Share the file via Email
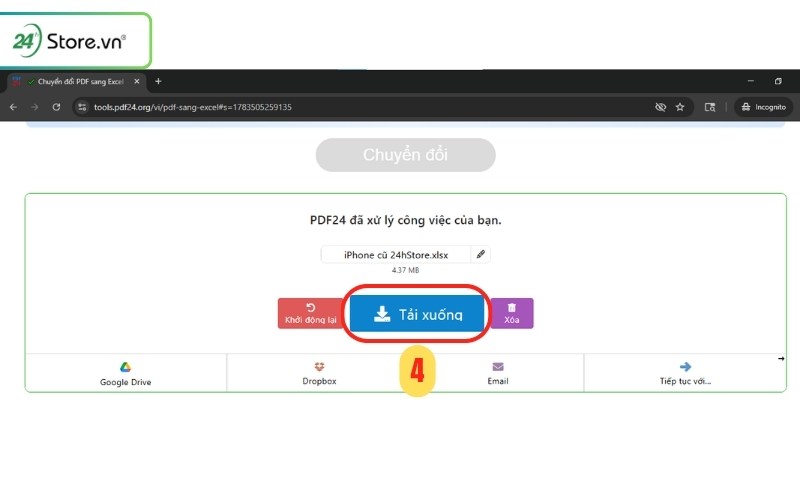 497,373
